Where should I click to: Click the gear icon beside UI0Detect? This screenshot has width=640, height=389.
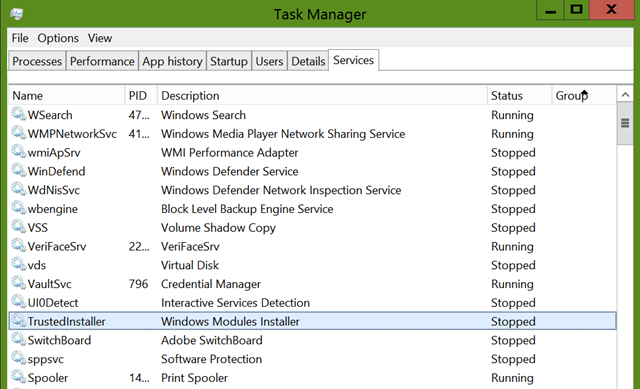coord(18,302)
